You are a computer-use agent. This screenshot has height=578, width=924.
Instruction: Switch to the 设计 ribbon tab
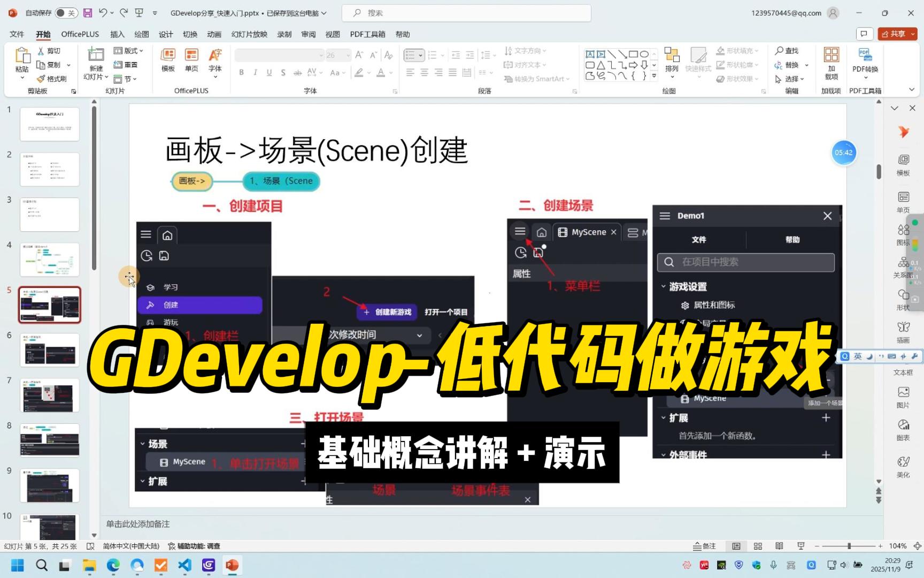166,34
